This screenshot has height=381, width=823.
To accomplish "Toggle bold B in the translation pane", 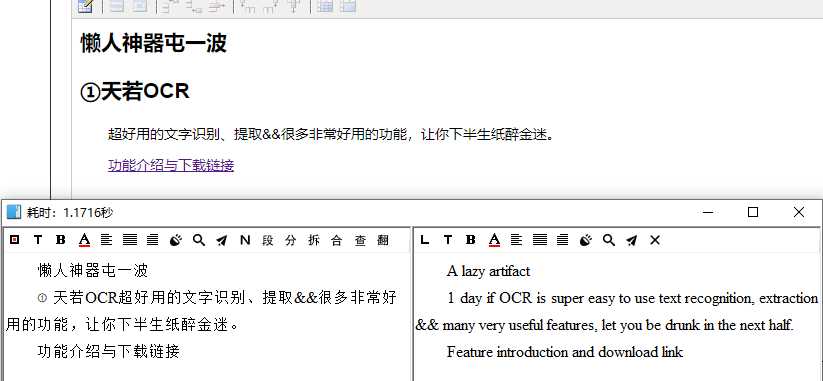I will click(x=470, y=240).
